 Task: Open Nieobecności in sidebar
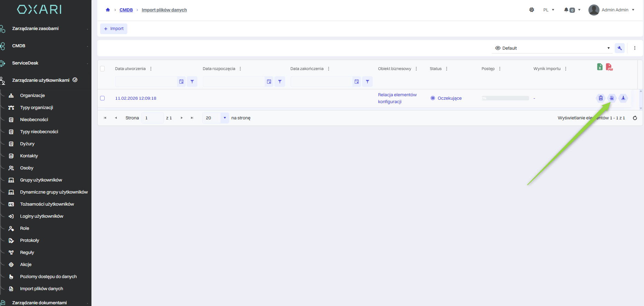click(34, 120)
